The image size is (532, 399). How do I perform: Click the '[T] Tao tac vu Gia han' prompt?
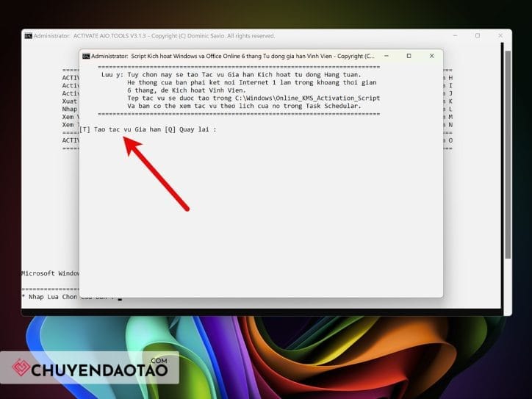(x=120, y=129)
